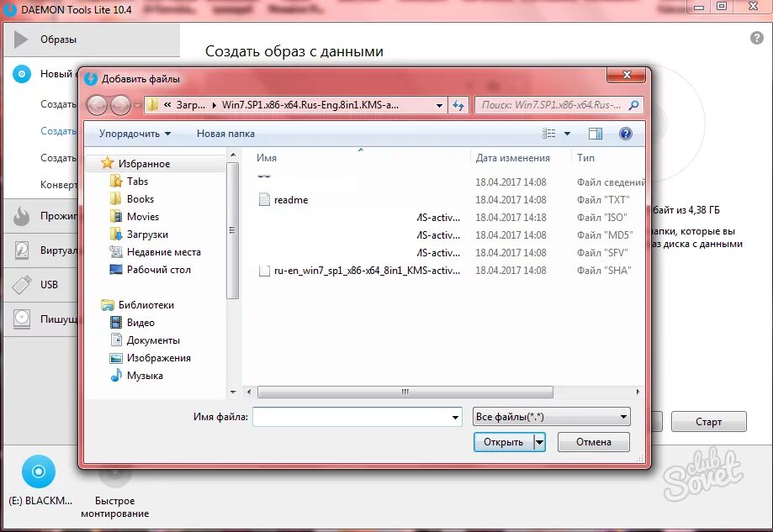This screenshot has height=532, width=773.
Task: Expand the address bar path dropdown arrow
Action: (439, 105)
